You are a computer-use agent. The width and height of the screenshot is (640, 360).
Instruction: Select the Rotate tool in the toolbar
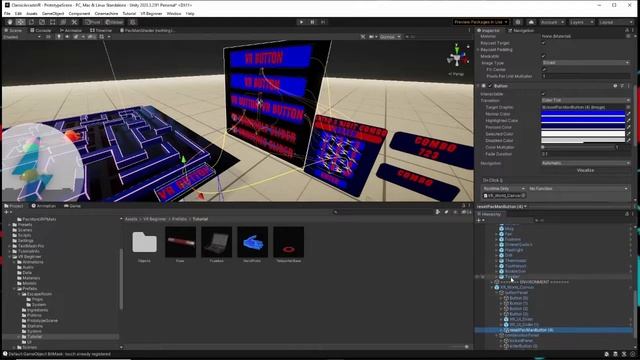pos(31,22)
